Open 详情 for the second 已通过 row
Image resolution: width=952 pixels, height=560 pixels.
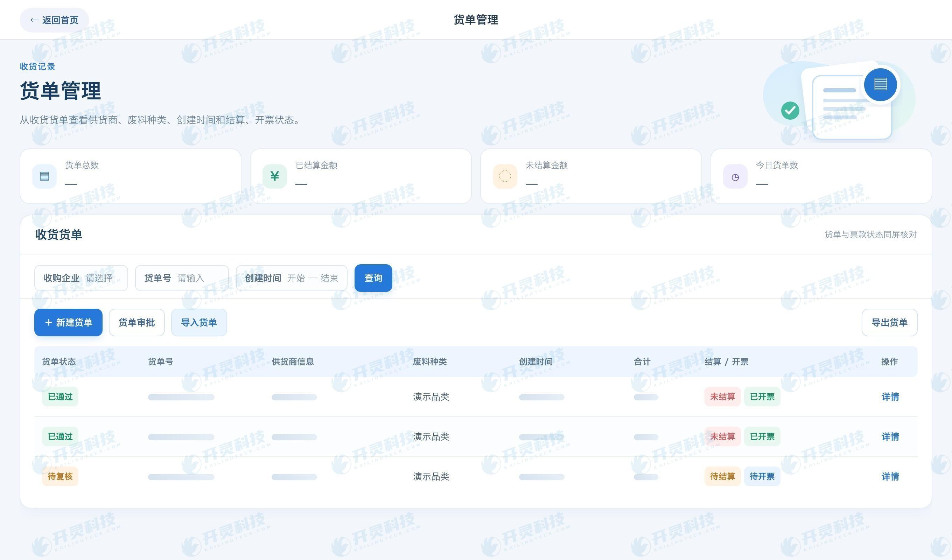click(x=890, y=437)
